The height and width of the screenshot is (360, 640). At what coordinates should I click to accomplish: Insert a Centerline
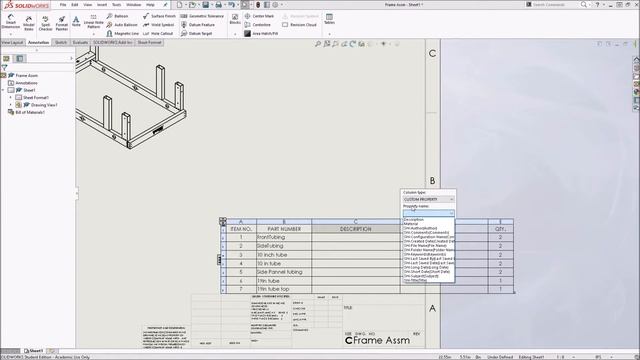258,25
